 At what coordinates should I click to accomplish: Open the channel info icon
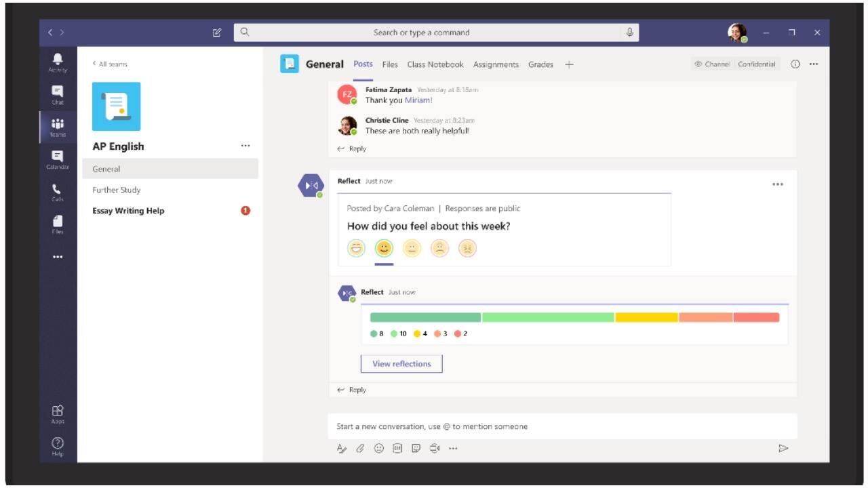pos(795,64)
